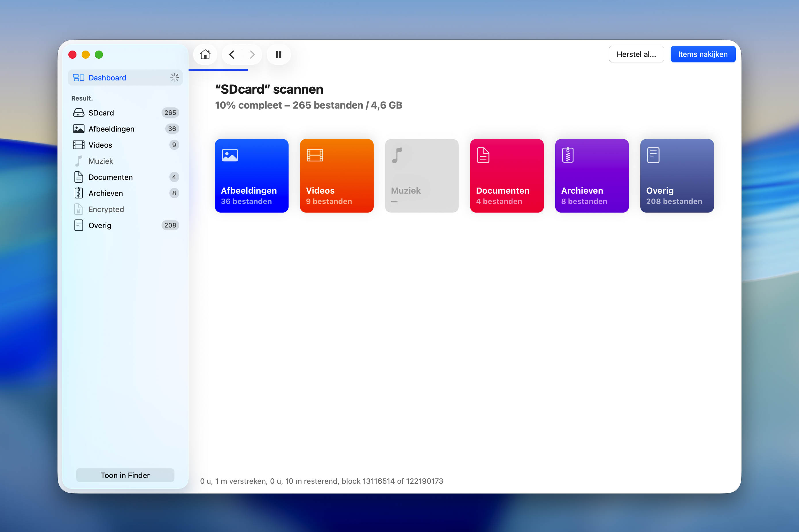
Task: Zoom the window with green button
Action: pos(99,55)
